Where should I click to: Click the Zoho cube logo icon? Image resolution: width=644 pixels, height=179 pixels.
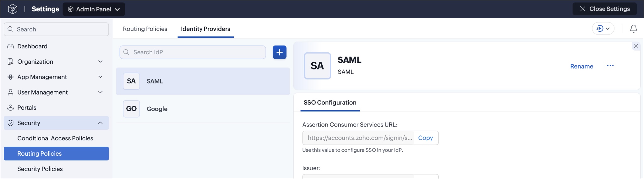[13, 9]
